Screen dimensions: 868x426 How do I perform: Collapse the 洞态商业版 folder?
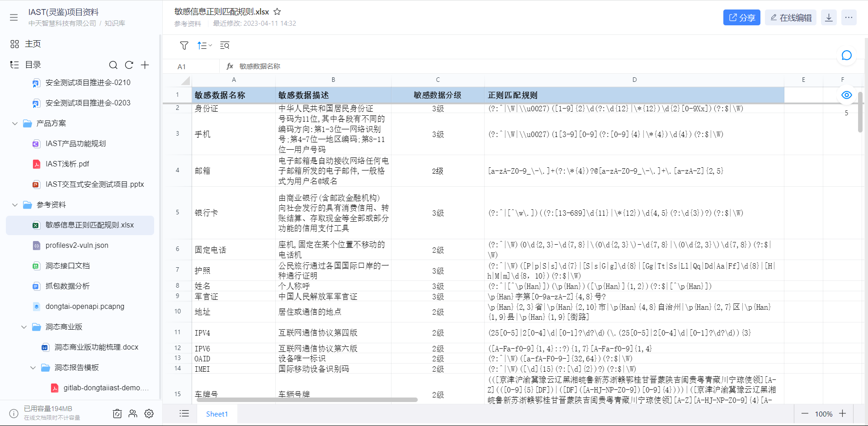pos(24,327)
